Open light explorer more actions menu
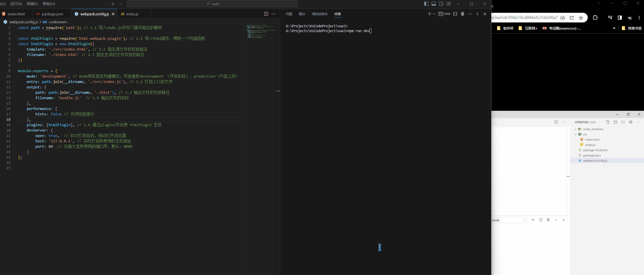This screenshot has height=275, width=644. click(x=638, y=122)
